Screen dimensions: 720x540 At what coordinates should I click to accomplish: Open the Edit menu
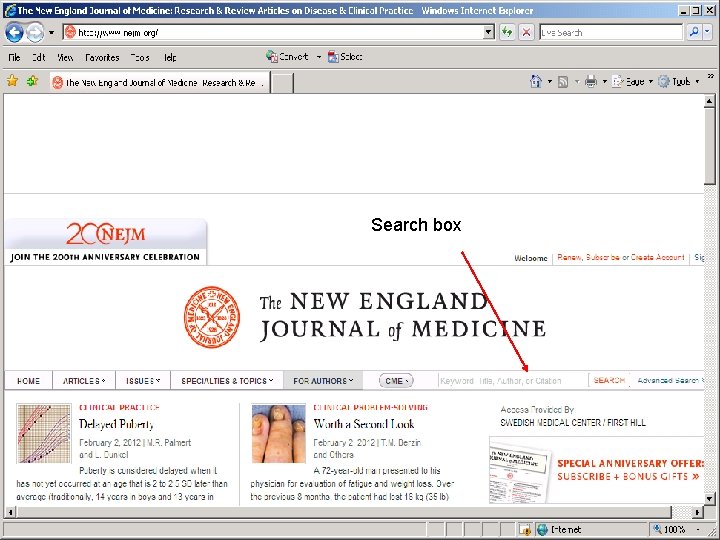[x=39, y=57]
